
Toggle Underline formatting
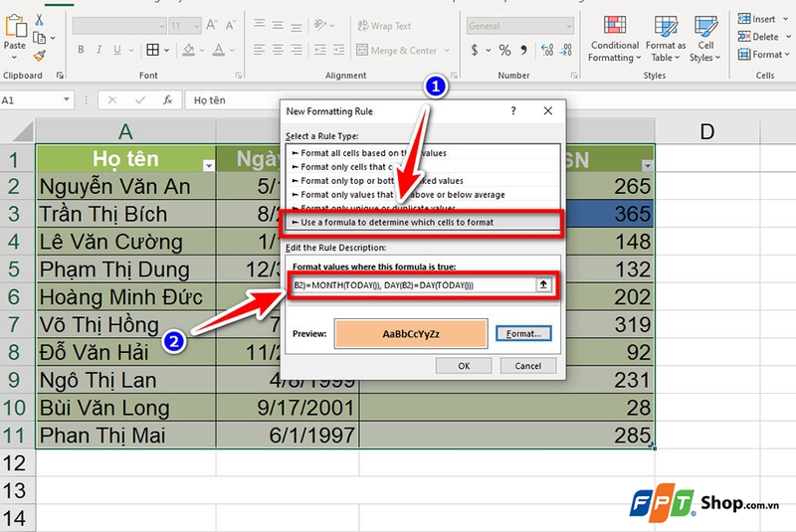pyautogui.click(x=117, y=50)
